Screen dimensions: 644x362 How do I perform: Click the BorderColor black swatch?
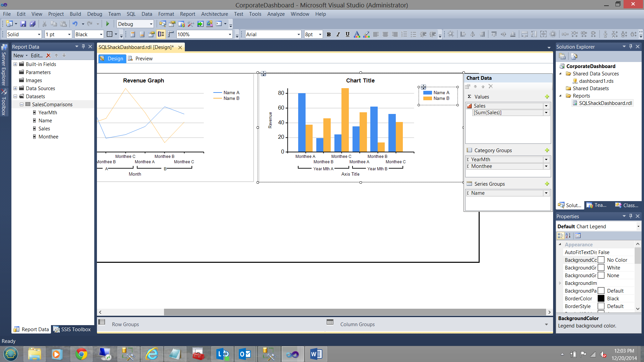[601, 298]
